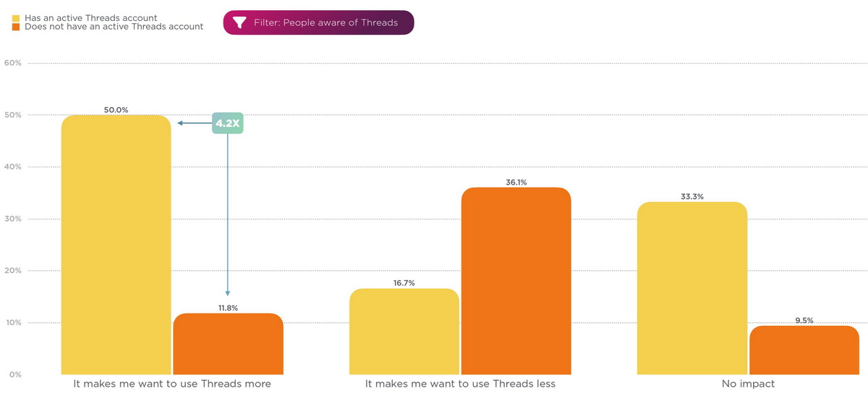The height and width of the screenshot is (399, 868).
Task: Click the 33.3% data label
Action: click(692, 197)
